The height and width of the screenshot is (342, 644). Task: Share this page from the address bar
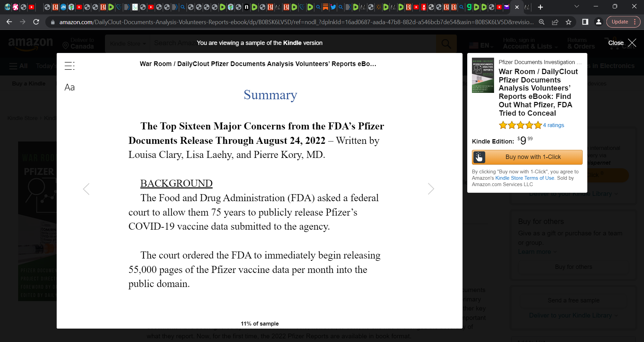(x=555, y=22)
